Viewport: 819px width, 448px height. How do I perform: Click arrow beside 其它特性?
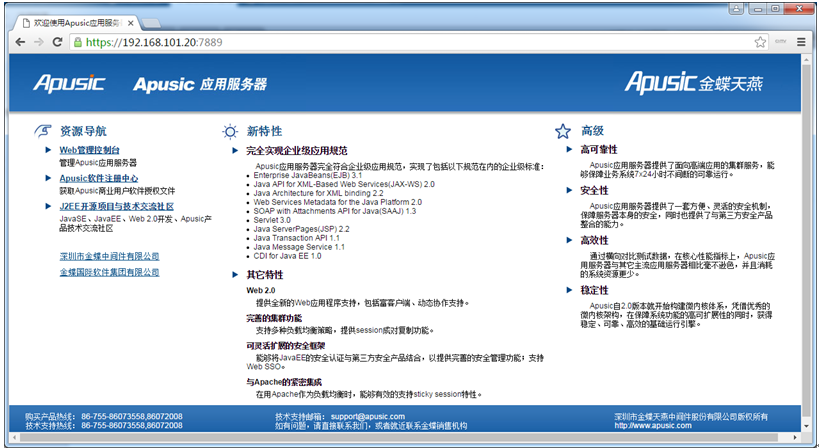point(235,275)
